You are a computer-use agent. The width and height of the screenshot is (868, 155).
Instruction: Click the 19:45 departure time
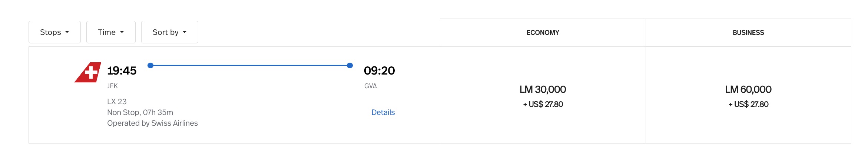[122, 70]
